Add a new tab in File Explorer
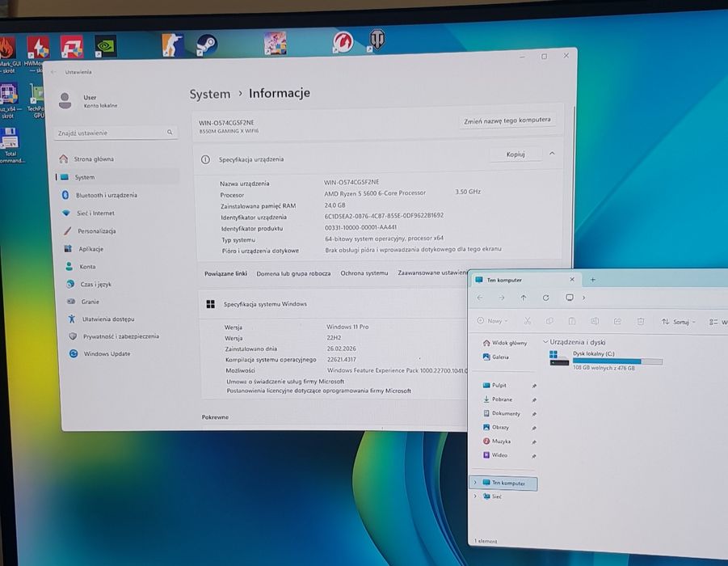This screenshot has width=728, height=566. click(x=593, y=280)
